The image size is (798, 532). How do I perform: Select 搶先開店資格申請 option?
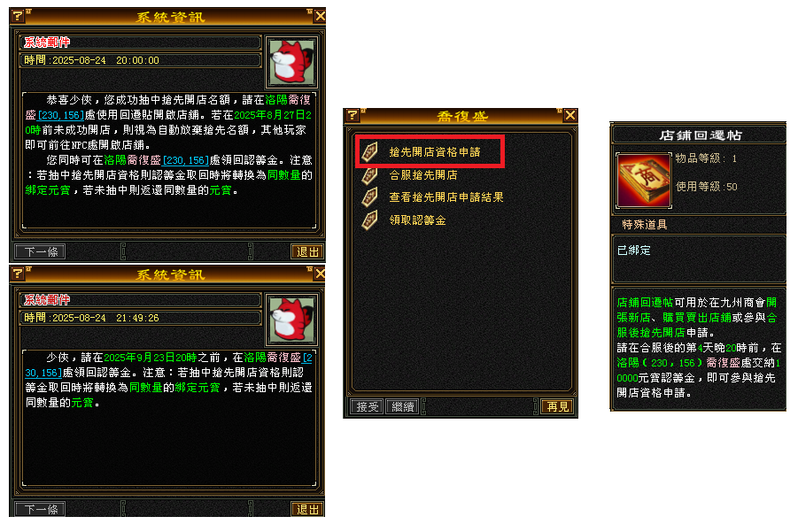[x=435, y=152]
